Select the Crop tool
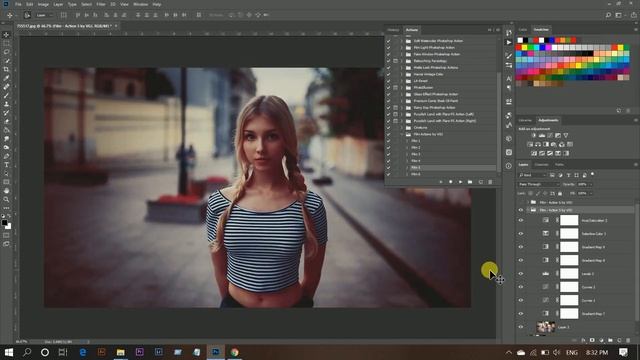Image resolution: width=640 pixels, height=360 pixels. (x=6, y=69)
